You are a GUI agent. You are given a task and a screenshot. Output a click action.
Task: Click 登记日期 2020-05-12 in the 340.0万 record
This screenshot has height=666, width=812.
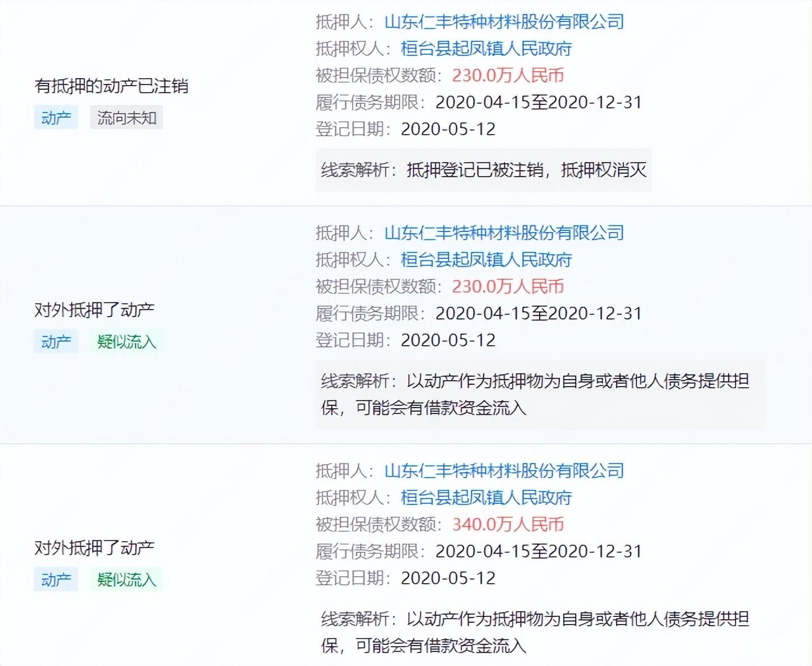pos(448,579)
